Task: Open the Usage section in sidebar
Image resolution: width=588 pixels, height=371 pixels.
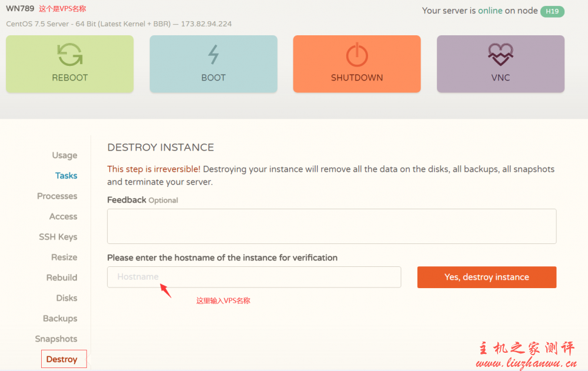Action: (65, 155)
